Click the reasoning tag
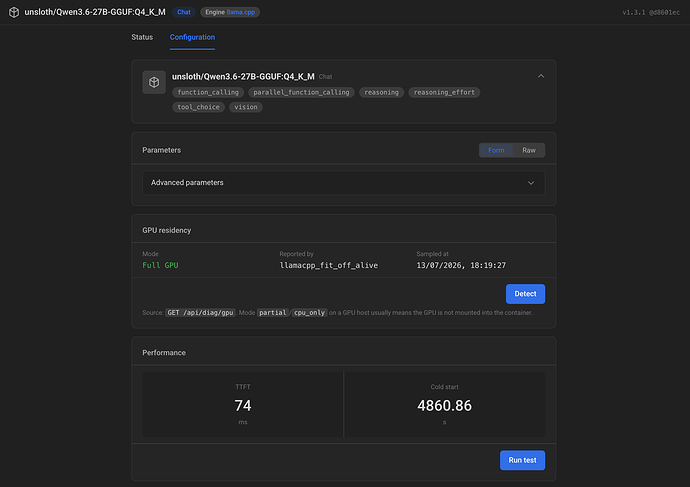The image size is (690, 487). (382, 92)
